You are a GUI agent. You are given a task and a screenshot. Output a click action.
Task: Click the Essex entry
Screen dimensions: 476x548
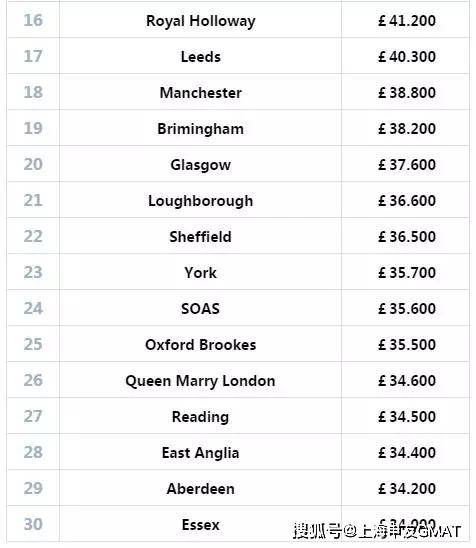point(201,525)
